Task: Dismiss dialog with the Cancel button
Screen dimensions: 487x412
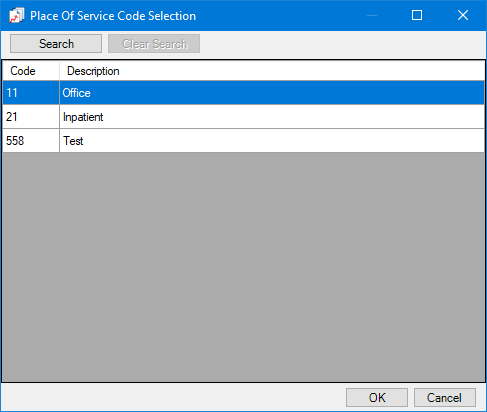Action: point(445,397)
